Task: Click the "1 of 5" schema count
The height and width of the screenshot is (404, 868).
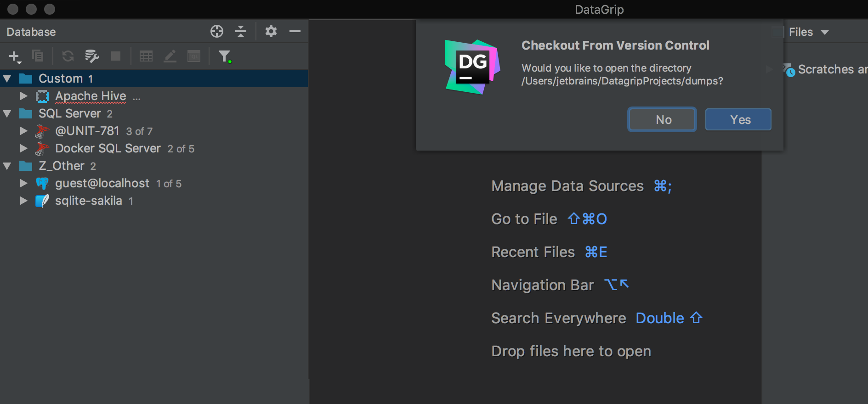Action: pyautogui.click(x=169, y=184)
